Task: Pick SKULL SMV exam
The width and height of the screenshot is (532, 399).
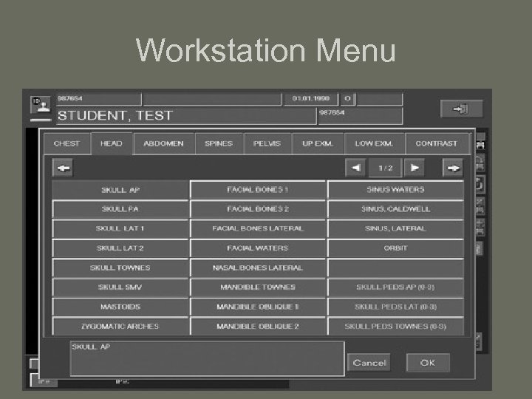Action: pyautogui.click(x=120, y=287)
